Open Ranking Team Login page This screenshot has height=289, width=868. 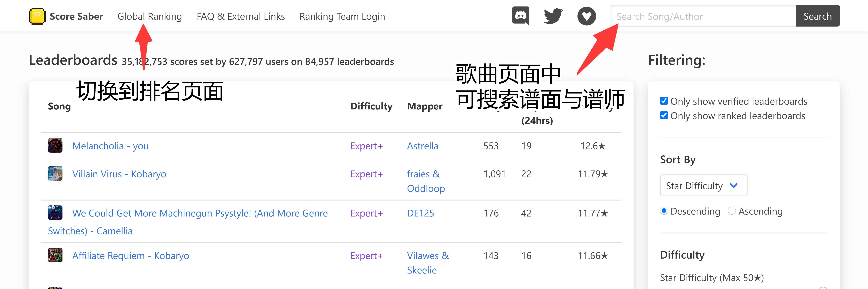(342, 16)
